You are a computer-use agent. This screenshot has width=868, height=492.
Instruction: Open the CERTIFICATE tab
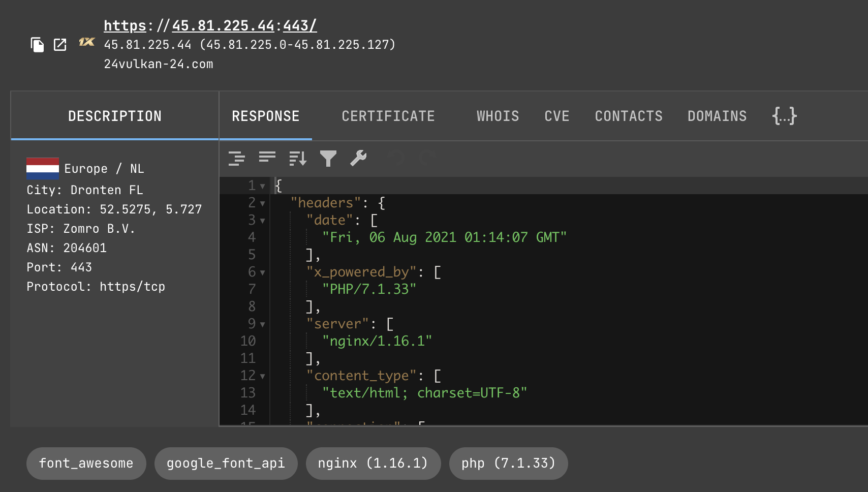[x=388, y=116]
